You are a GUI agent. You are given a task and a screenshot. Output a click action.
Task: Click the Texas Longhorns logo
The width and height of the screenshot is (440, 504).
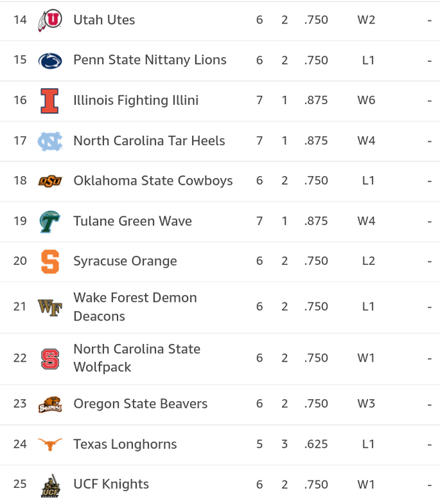click(x=50, y=444)
